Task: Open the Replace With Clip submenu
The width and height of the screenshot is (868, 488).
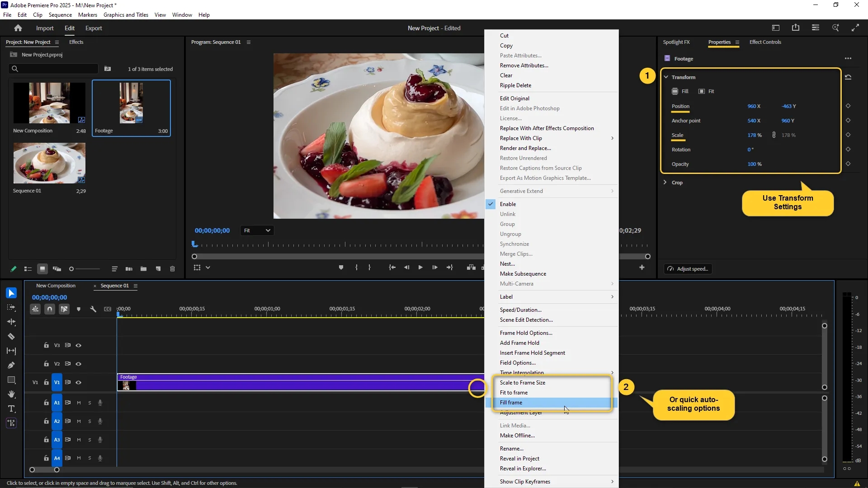Action: (552, 138)
